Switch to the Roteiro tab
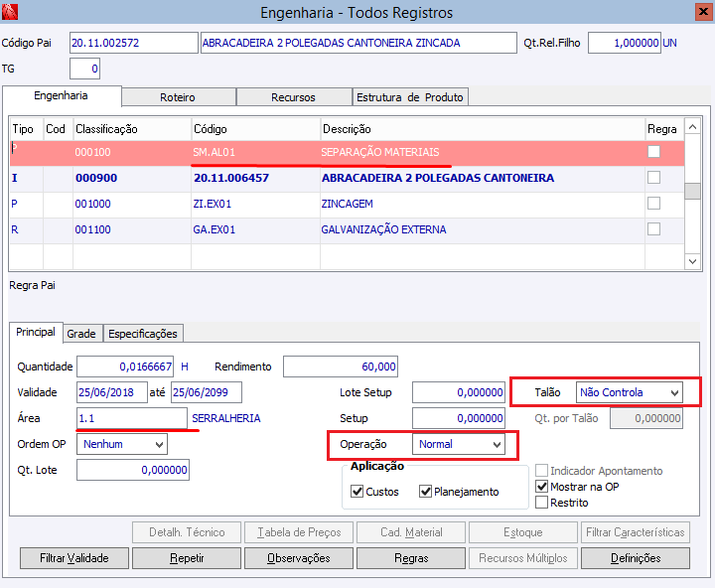The width and height of the screenshot is (715, 588). click(179, 97)
